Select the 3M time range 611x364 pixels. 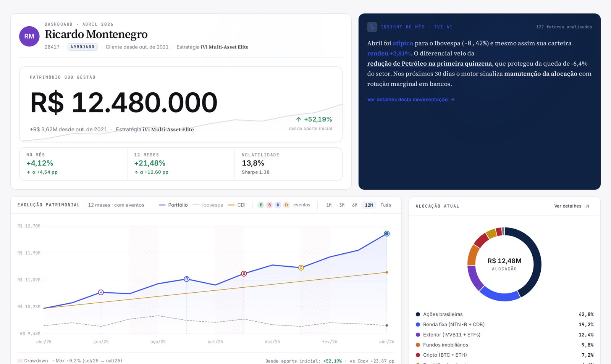[342, 205]
